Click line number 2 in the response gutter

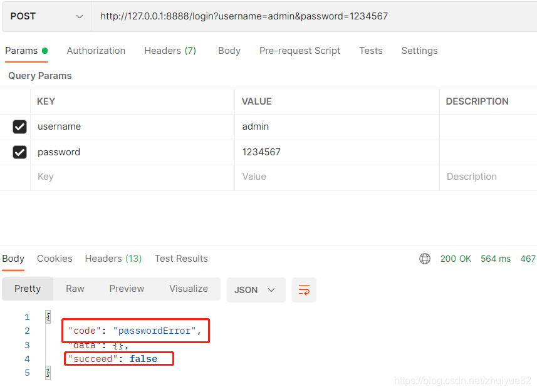coord(27,331)
